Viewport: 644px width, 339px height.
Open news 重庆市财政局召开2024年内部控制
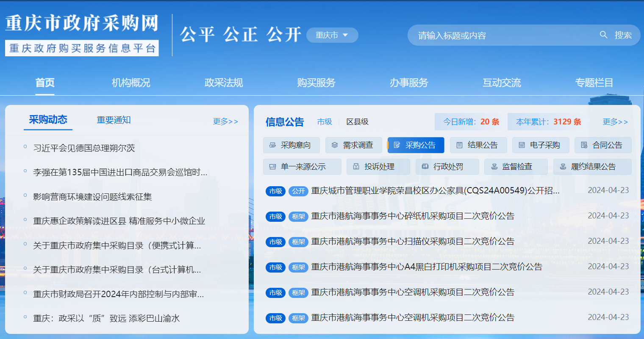[119, 294]
